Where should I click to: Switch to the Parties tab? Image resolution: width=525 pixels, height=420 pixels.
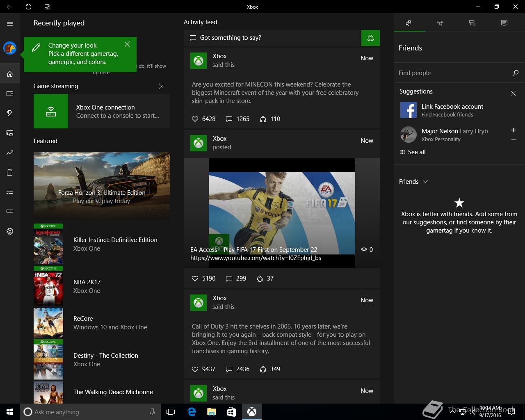[440, 23]
